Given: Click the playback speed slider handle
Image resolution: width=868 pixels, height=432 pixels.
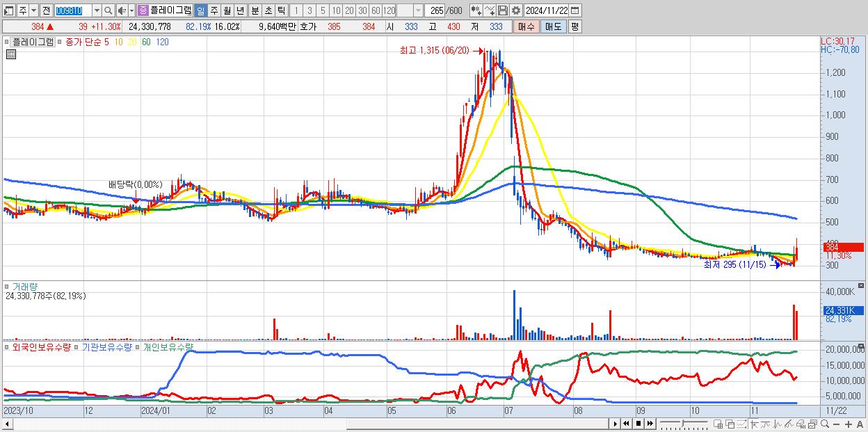Looking at the screenshot, I should click(683, 423).
